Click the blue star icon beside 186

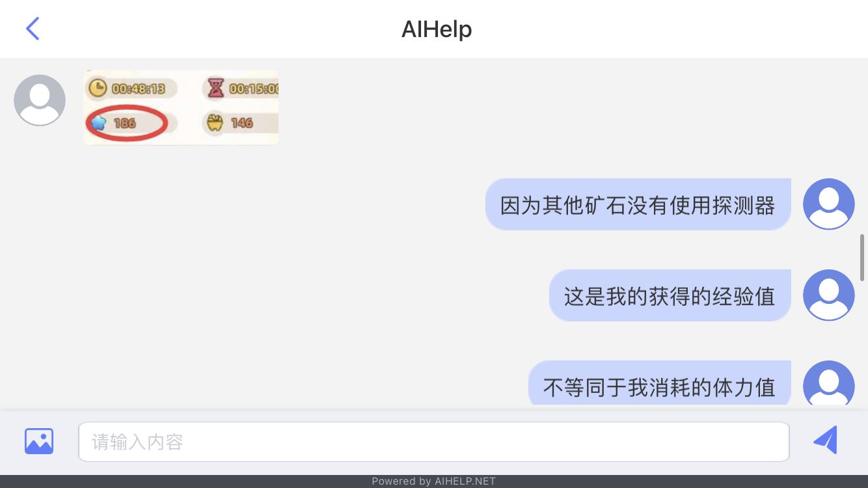[98, 122]
